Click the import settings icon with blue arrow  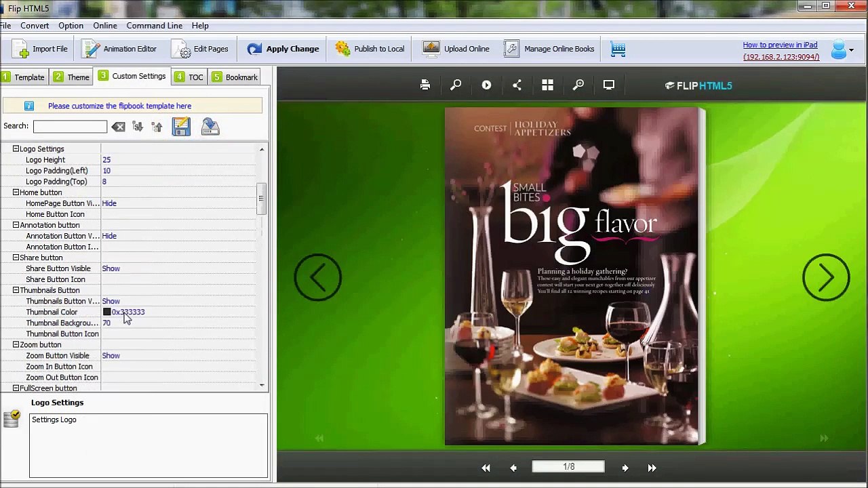210,127
